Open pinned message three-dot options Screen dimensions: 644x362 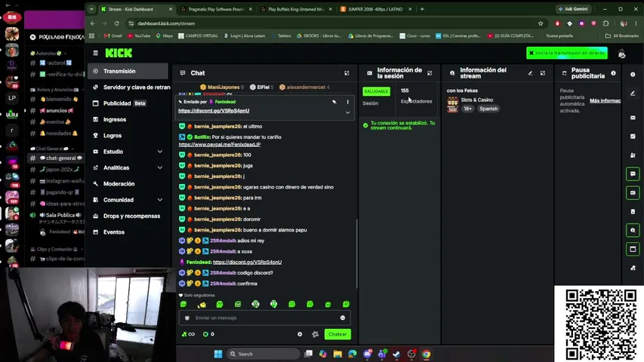point(347,102)
